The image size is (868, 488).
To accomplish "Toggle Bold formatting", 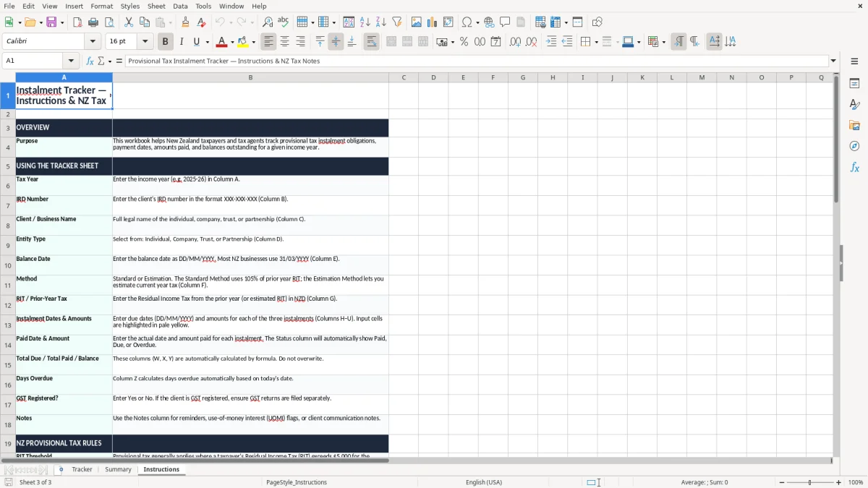I will click(x=165, y=42).
